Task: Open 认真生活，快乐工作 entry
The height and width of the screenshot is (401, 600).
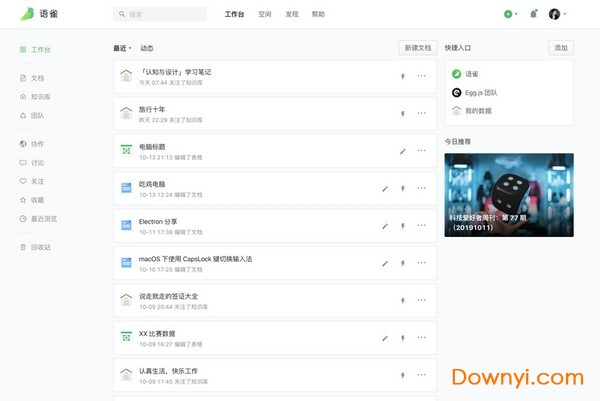Action: [168, 371]
